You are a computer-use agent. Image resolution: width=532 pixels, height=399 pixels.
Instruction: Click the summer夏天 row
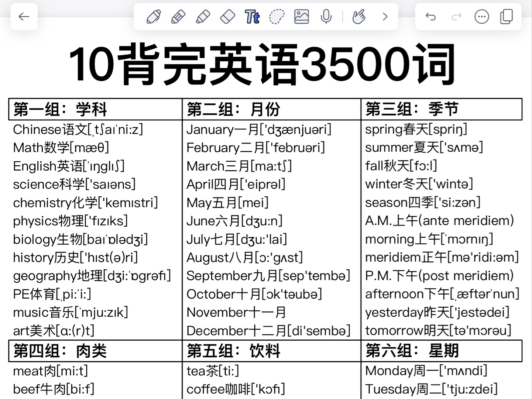(424, 147)
